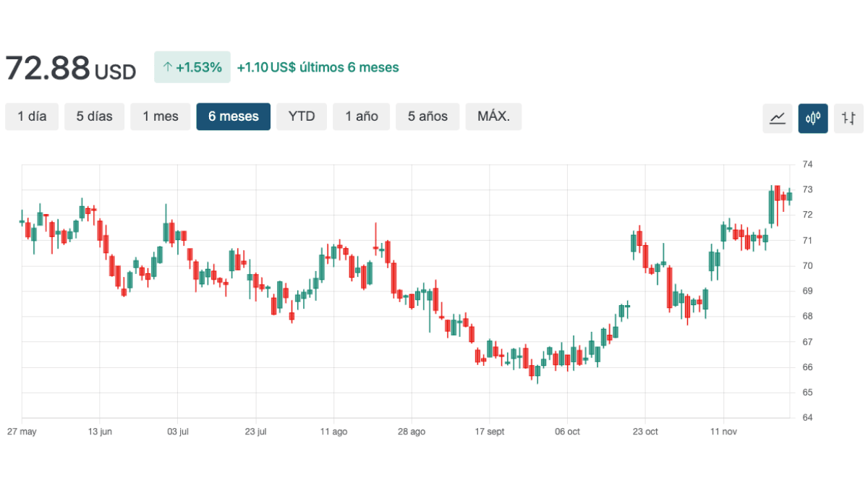The image size is (868, 488).
Task: Switch the chart to YTD
Action: [x=302, y=116]
